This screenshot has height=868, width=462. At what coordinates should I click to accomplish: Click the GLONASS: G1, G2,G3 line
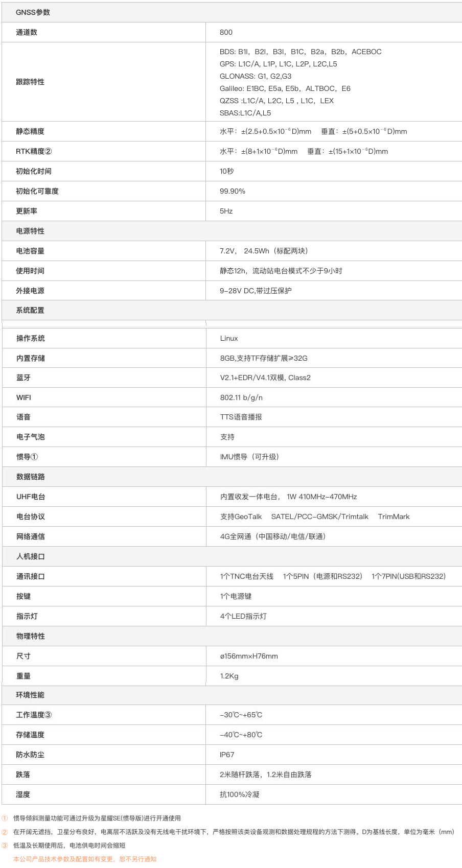click(256, 76)
